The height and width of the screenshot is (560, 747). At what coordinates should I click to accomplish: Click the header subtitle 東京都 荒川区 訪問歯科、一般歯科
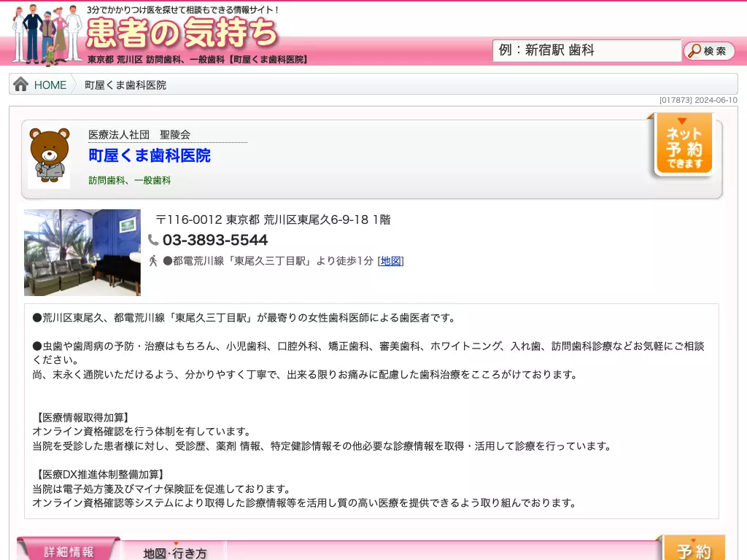pos(198,60)
